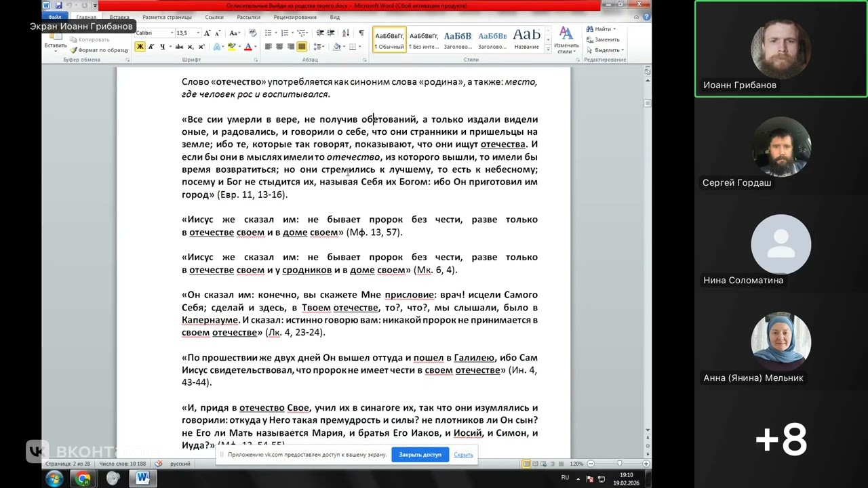Switch to Print Layout view in status bar
The height and width of the screenshot is (488, 868).
(x=526, y=464)
